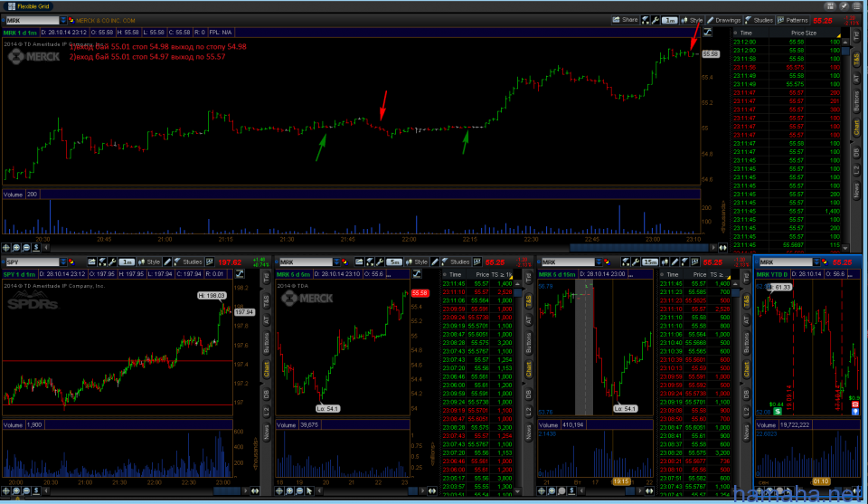Click the wrench settings icon in SPY chart toolbar

pyautogui.click(x=112, y=262)
